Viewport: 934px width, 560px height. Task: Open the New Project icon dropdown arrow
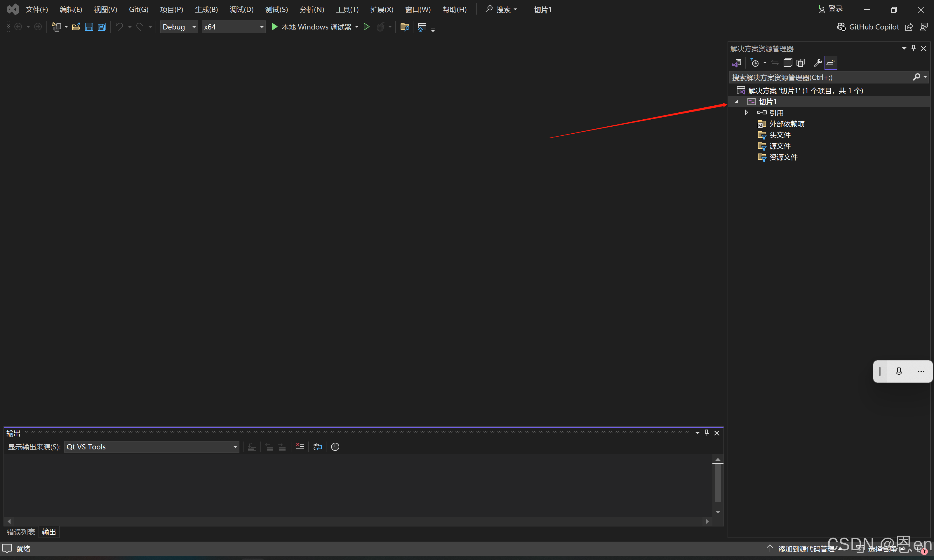tap(66, 27)
